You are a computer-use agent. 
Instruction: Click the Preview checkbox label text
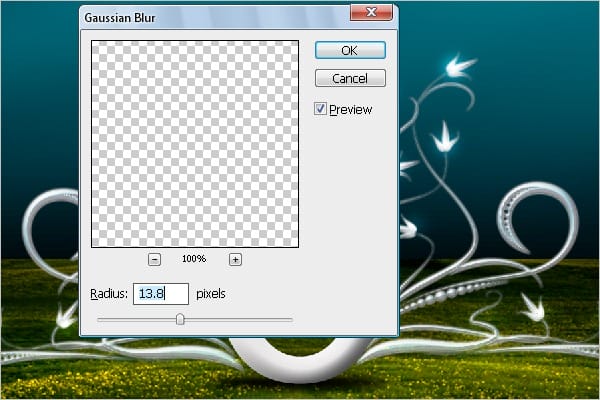[350, 109]
